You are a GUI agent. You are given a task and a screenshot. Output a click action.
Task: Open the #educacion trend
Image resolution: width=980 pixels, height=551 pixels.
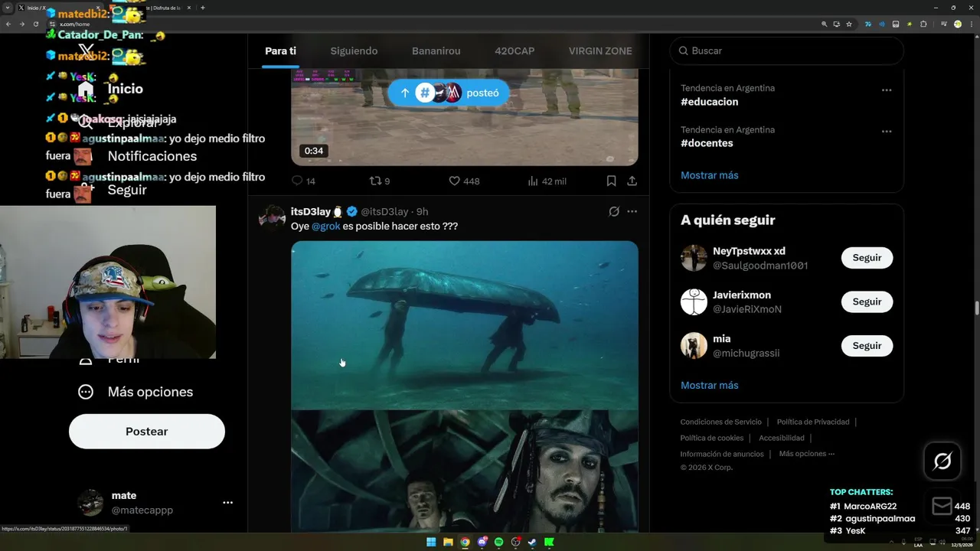(x=709, y=102)
